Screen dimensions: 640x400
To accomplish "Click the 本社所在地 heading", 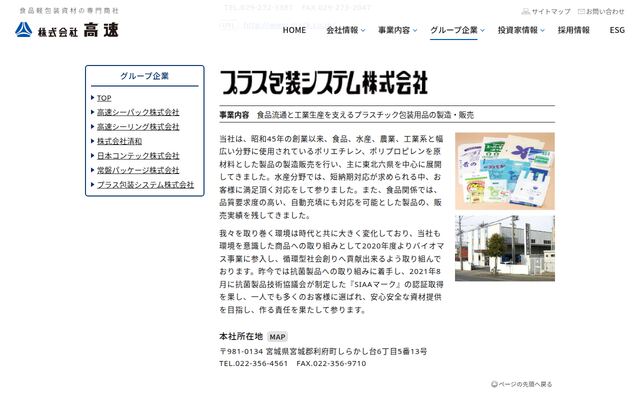I will (241, 336).
